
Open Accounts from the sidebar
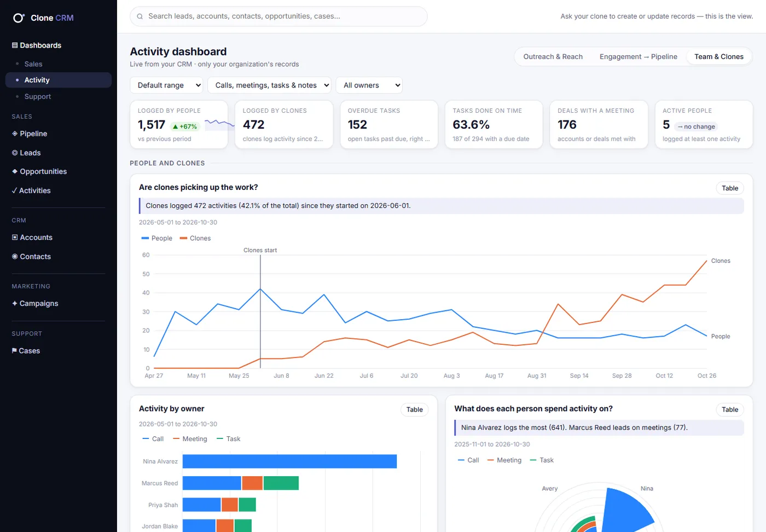tap(59, 238)
